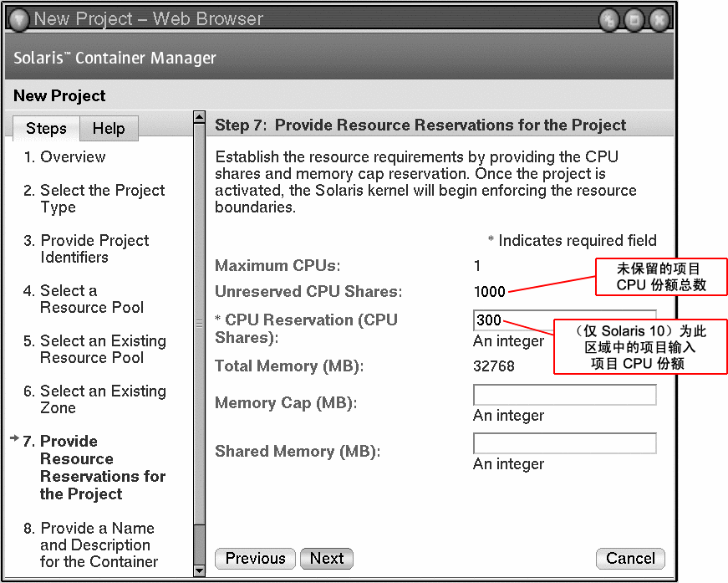Click the Next button
This screenshot has height=583, width=728.
327,559
